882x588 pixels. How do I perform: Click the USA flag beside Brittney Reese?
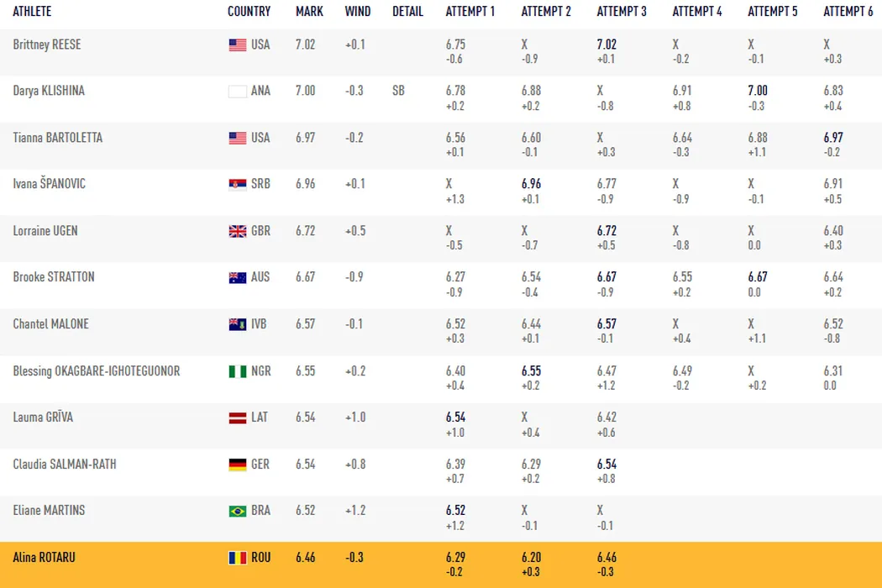238,45
